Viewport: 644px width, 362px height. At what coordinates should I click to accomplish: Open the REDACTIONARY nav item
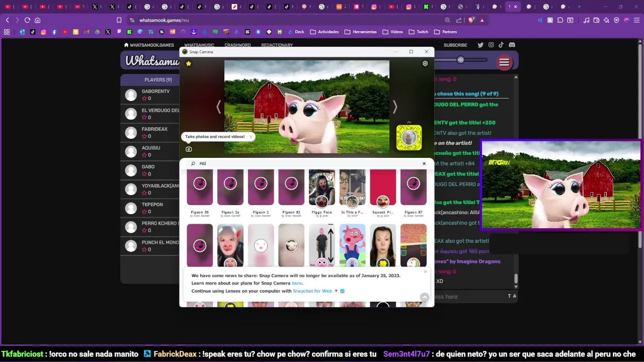click(277, 45)
